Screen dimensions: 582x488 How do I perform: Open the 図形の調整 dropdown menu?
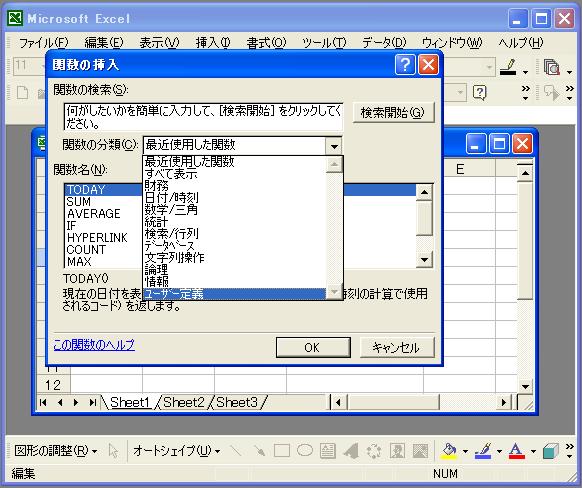point(56,451)
